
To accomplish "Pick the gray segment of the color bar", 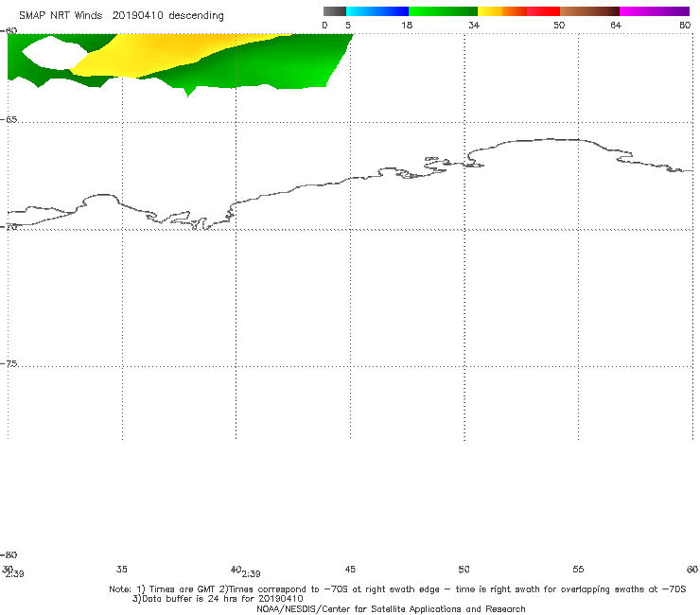I will pos(335,11).
